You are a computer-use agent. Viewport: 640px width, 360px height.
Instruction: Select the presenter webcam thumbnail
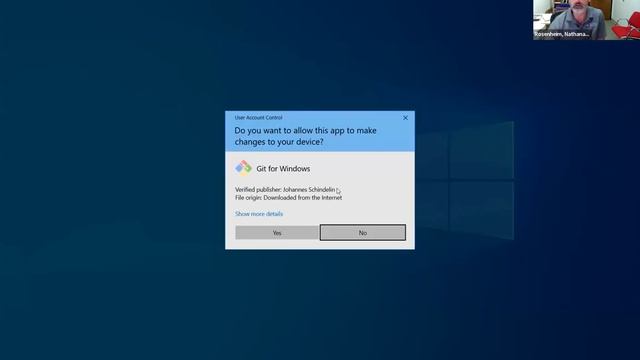587,20
